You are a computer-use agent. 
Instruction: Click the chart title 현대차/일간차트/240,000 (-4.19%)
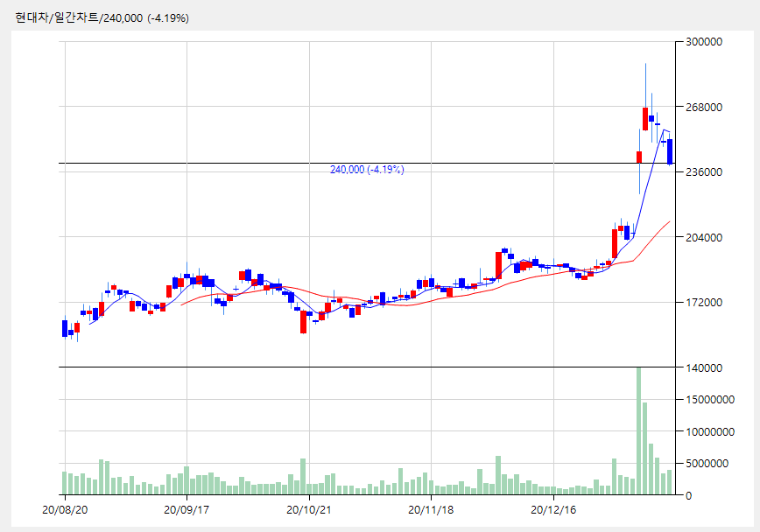(102, 17)
